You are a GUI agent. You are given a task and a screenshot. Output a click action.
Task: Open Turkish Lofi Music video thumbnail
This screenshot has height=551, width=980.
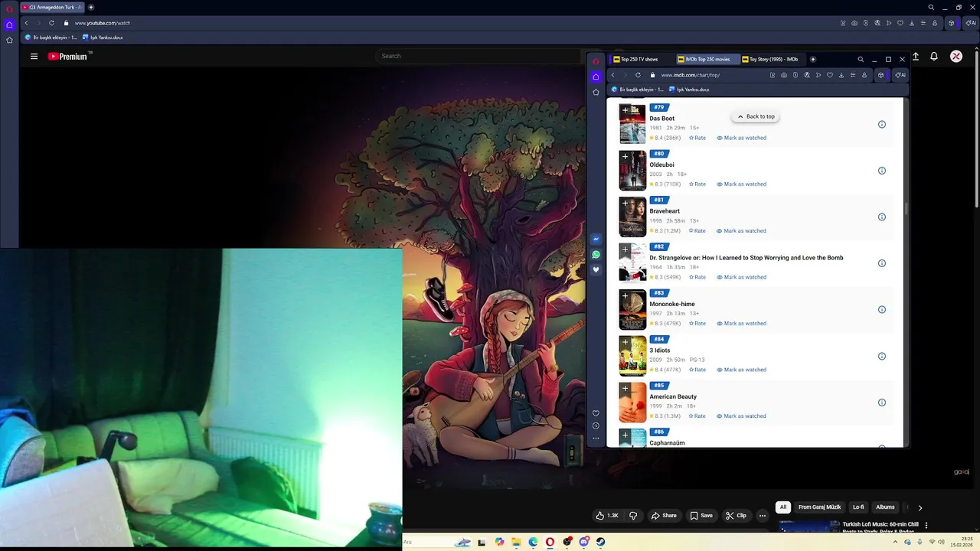(x=809, y=527)
